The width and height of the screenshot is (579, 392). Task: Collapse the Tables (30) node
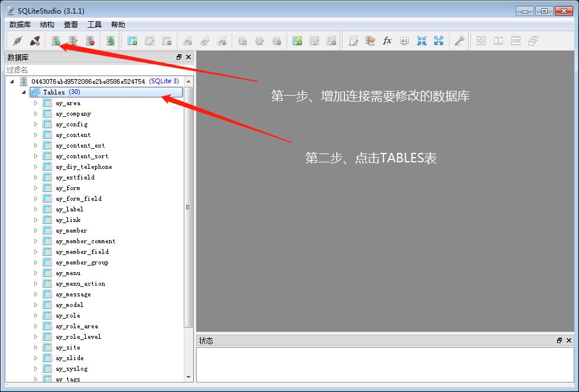(x=24, y=92)
